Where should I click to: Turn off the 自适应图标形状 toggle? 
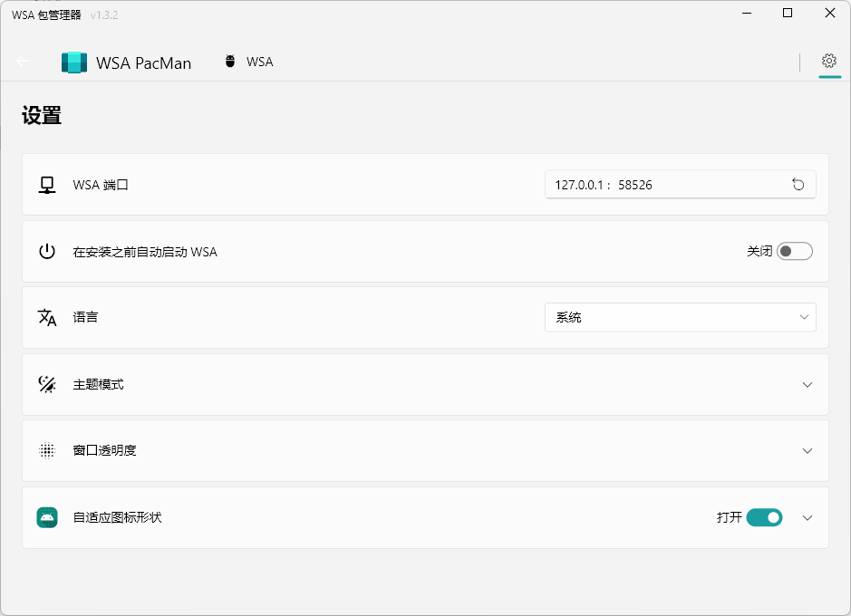coord(764,517)
